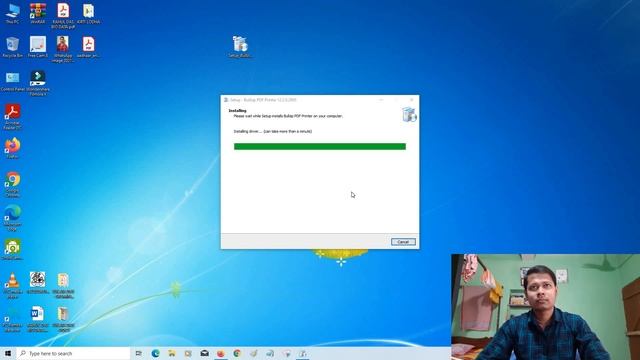Click the setup icon in installer header

pyautogui.click(x=409, y=115)
